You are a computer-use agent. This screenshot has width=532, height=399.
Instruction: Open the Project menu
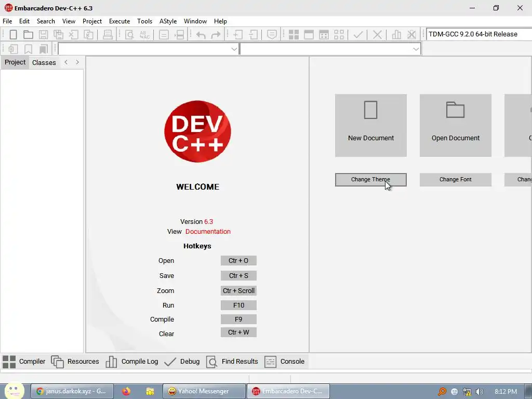click(92, 21)
